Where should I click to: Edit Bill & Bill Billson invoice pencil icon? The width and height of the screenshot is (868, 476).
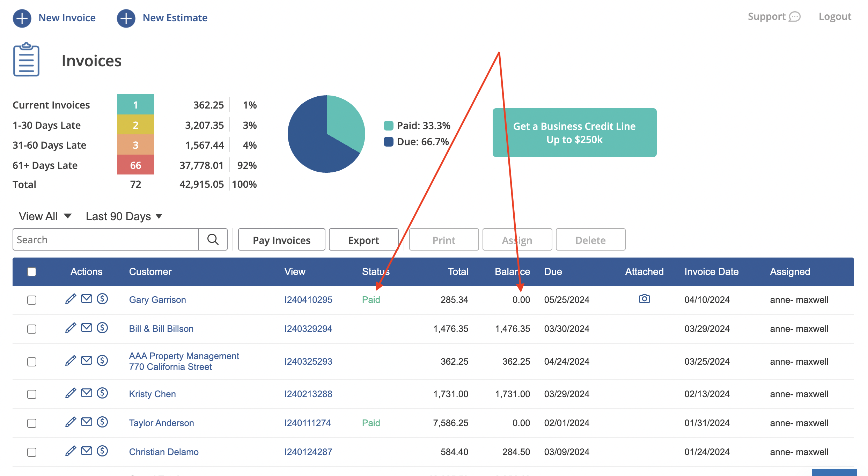(71, 328)
